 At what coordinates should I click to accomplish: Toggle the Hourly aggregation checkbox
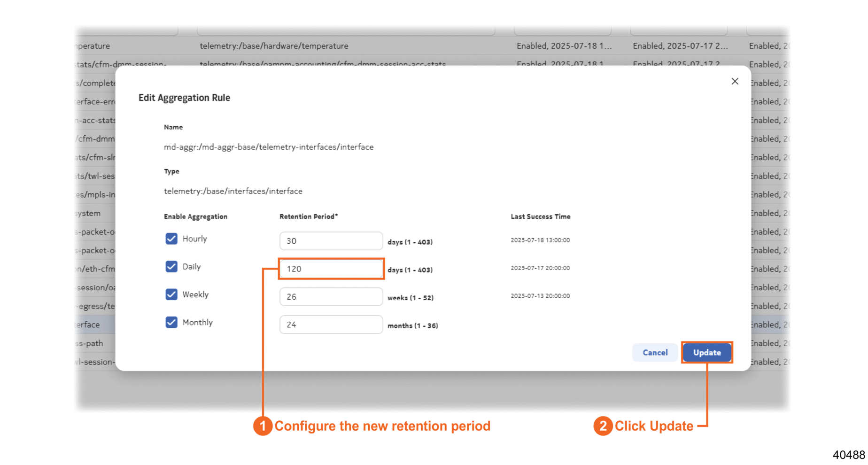pos(171,239)
